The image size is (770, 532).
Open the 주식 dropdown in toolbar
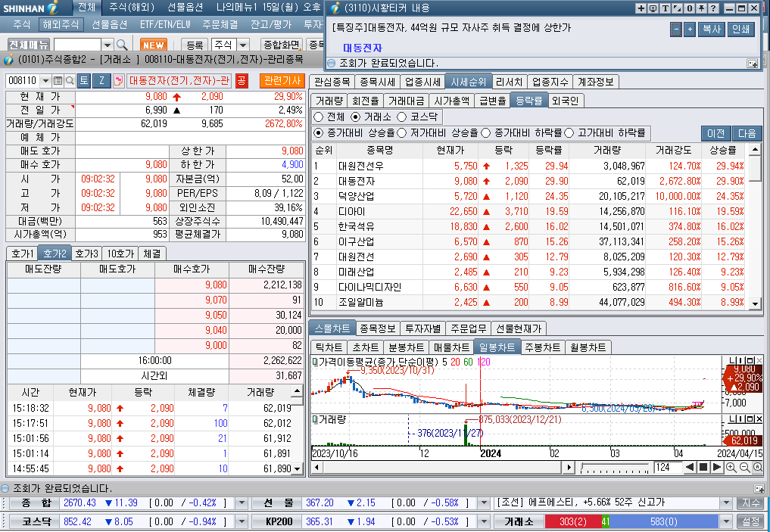click(243, 45)
